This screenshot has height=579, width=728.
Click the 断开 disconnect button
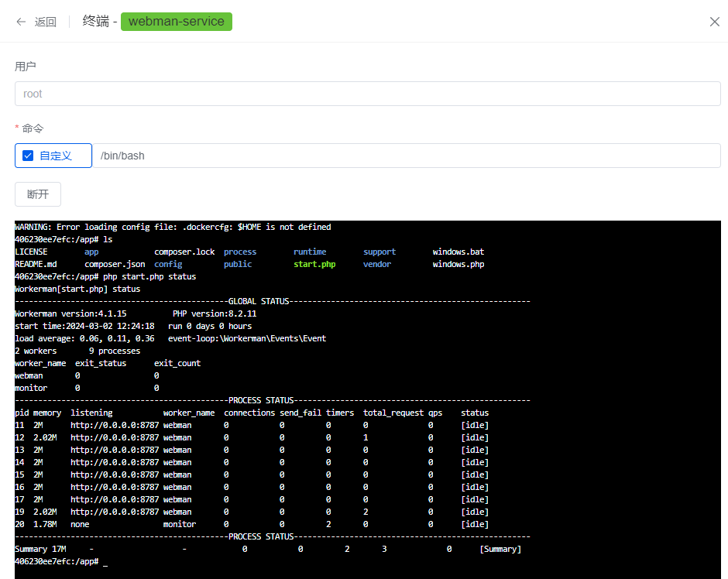point(38,194)
